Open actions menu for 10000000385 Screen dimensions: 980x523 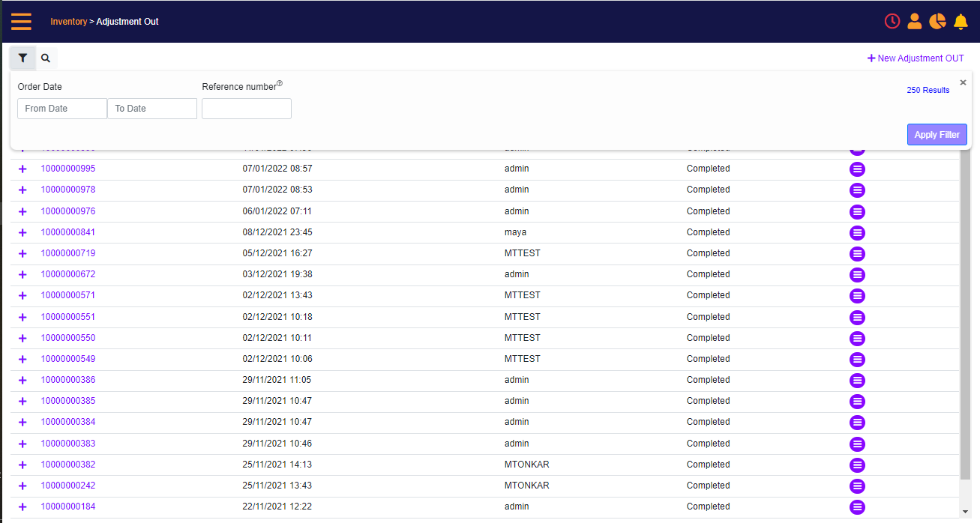858,402
